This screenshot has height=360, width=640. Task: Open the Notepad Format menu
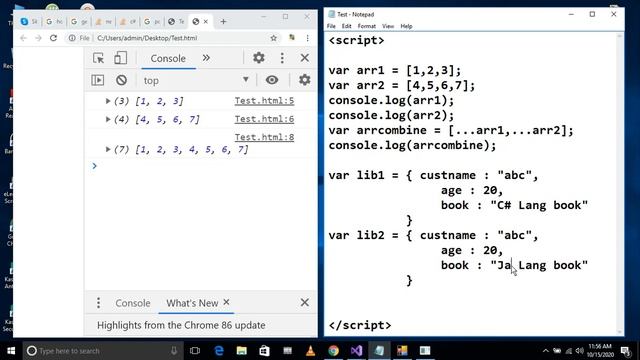pyautogui.click(x=367, y=26)
